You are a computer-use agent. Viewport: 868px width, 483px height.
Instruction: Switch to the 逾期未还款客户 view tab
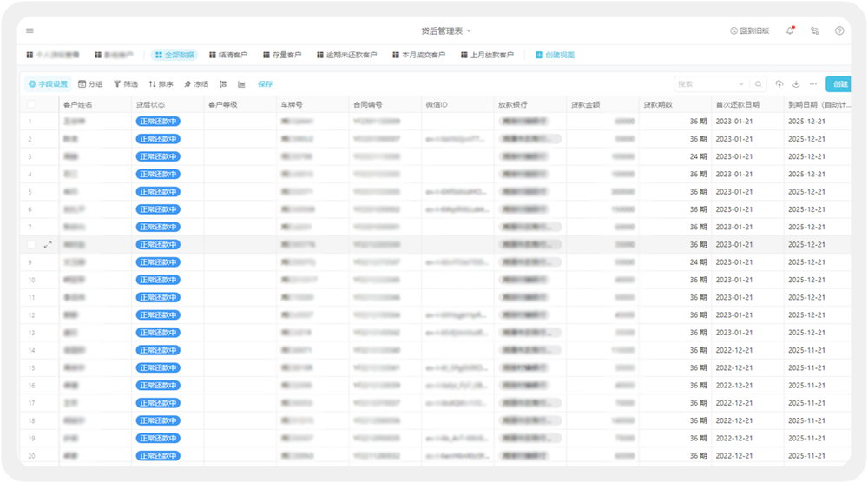pos(346,55)
